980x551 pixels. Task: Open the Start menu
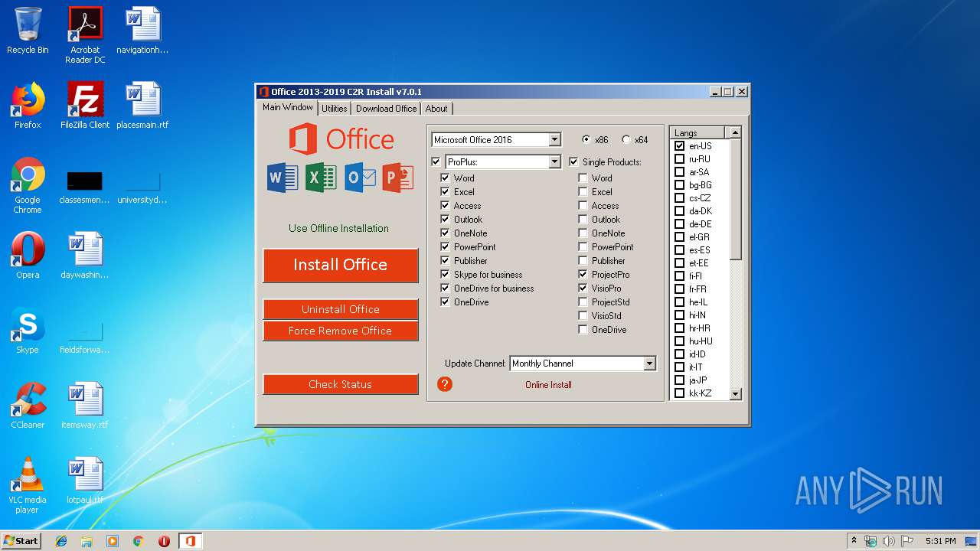pyautogui.click(x=21, y=541)
